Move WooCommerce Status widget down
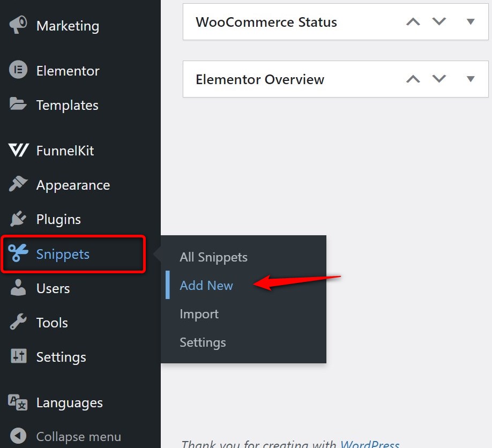492x448 pixels. pos(439,22)
